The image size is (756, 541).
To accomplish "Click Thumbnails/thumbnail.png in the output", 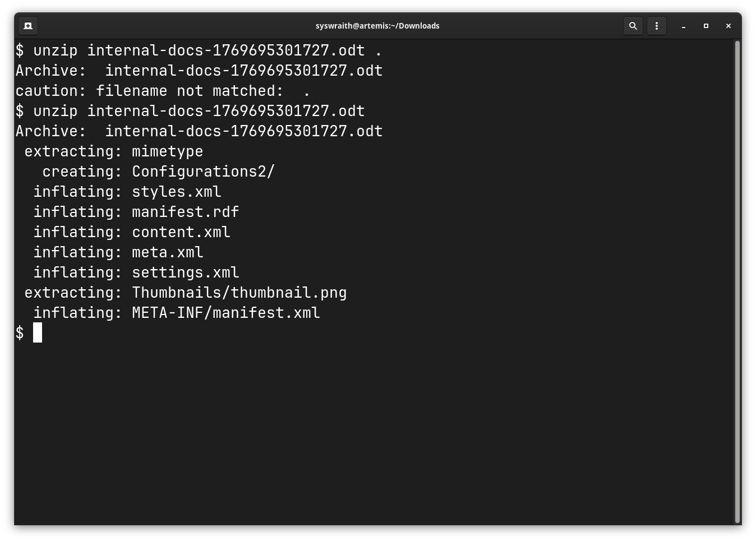I will pos(239,293).
